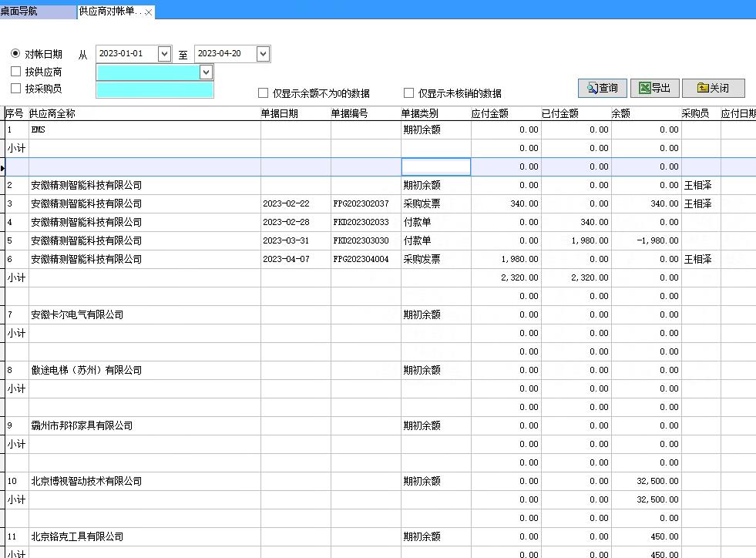Toggle 仅显示未核销的数据 checkbox
This screenshot has width=756, height=558.
[409, 93]
